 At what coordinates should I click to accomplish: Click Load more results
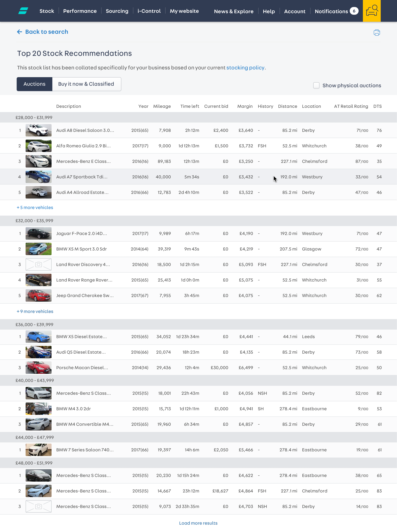(198, 523)
